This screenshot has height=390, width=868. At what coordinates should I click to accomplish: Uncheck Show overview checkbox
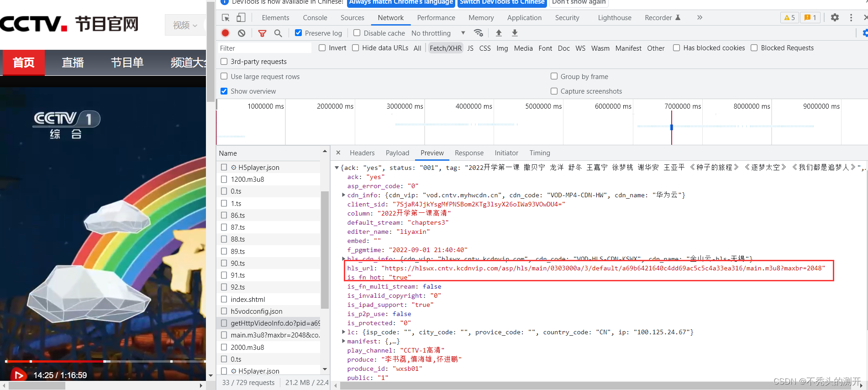(224, 91)
